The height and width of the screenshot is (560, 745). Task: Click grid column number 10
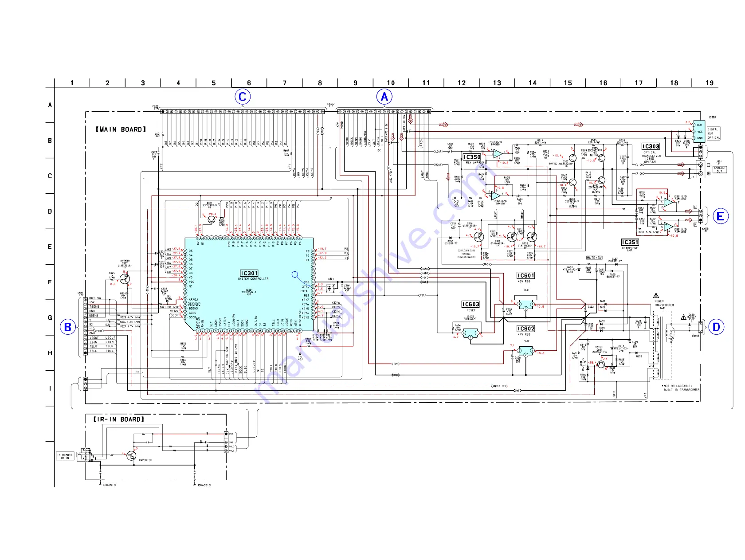click(x=391, y=83)
